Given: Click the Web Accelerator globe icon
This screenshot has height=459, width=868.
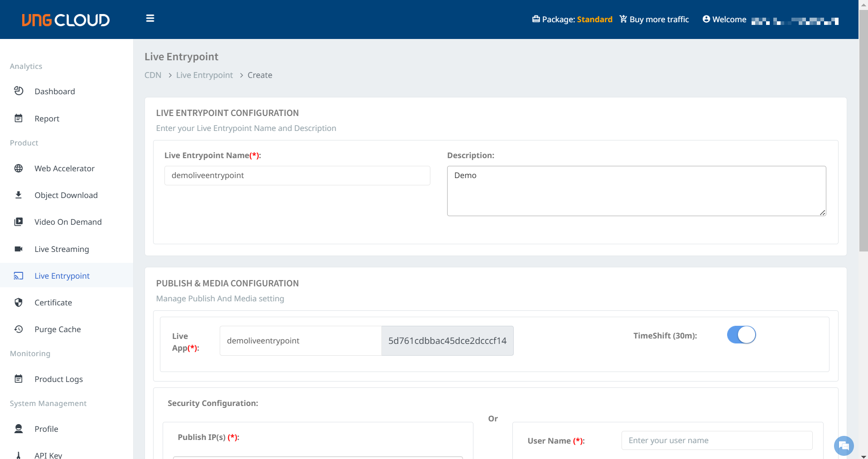Looking at the screenshot, I should click(x=19, y=169).
